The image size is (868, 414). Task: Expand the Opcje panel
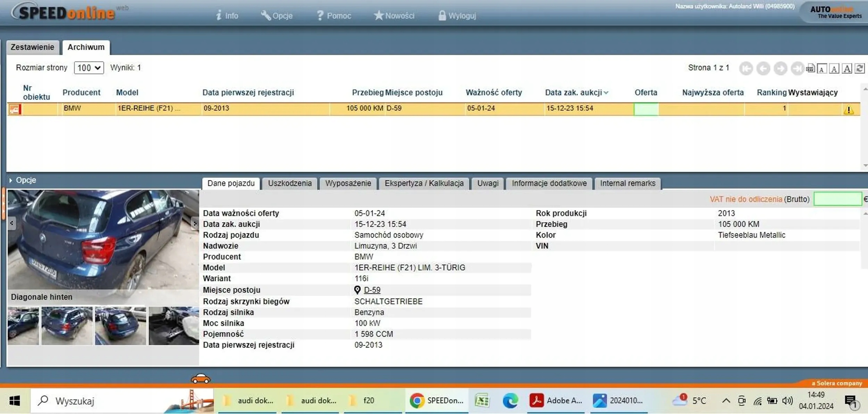tap(22, 180)
